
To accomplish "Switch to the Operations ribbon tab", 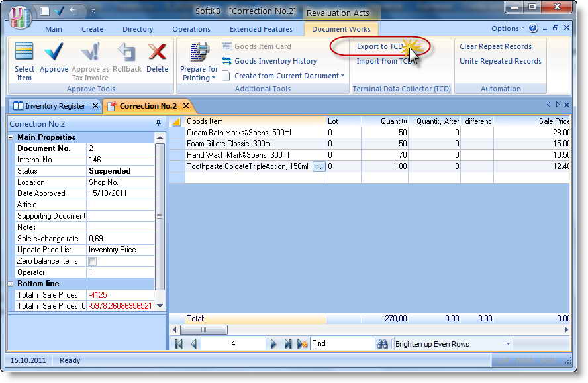I will [191, 29].
